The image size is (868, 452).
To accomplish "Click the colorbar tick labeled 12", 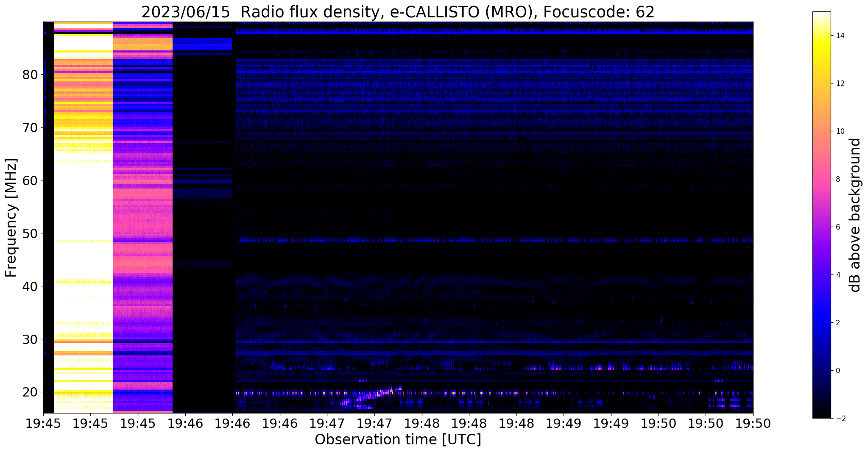I will (839, 84).
